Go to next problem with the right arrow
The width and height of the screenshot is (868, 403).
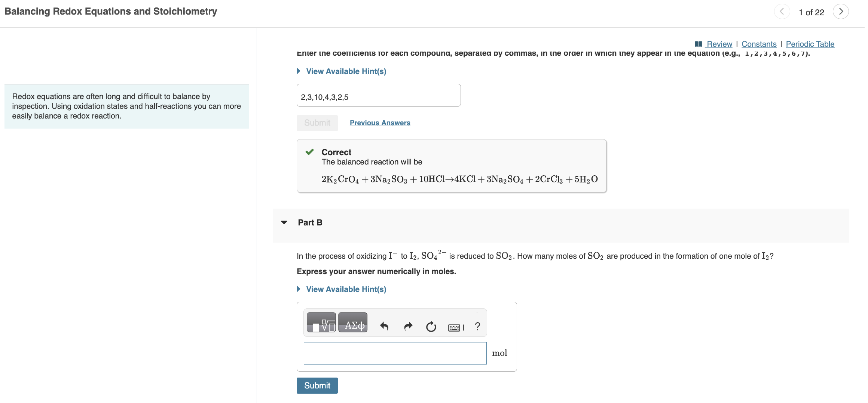coord(841,12)
